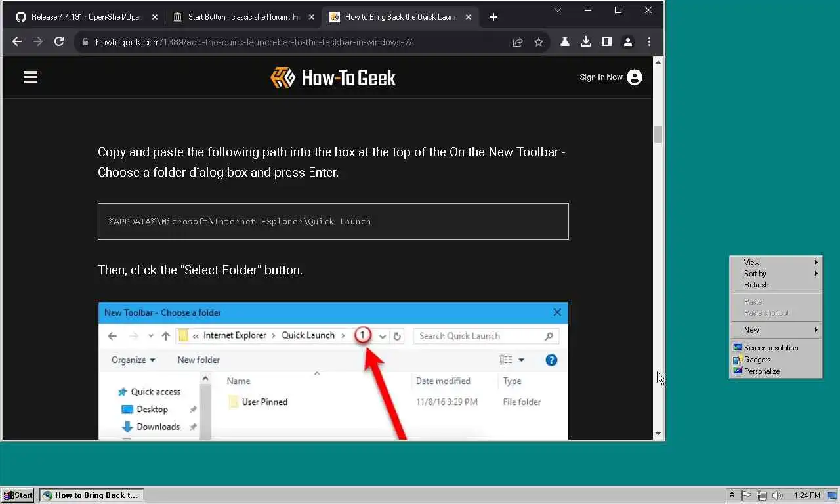840x504 pixels.
Task: Choose Personalize from the context menu
Action: tap(776, 371)
